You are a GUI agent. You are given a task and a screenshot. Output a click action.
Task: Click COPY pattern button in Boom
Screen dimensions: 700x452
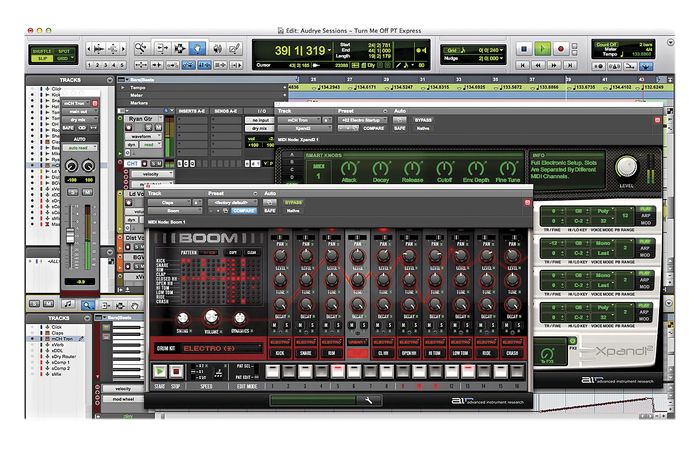pos(233,252)
